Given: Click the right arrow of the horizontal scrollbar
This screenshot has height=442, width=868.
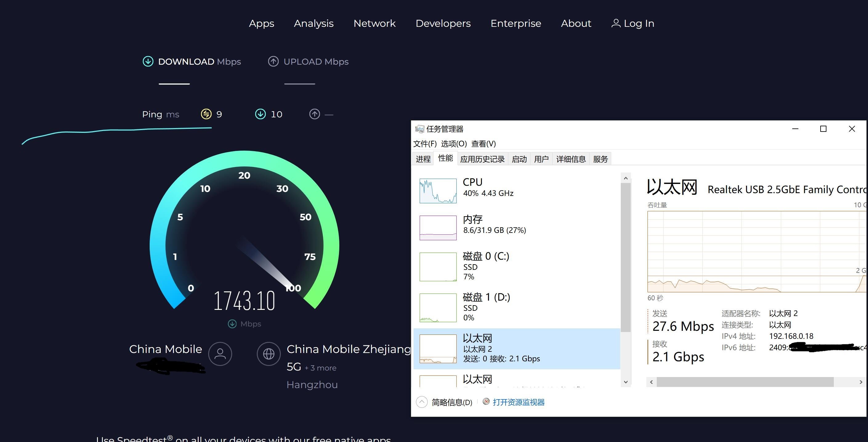Looking at the screenshot, I should 861,382.
